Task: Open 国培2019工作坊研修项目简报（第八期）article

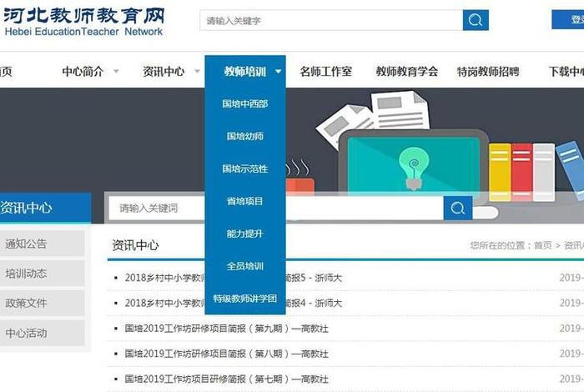Action: coord(226,354)
